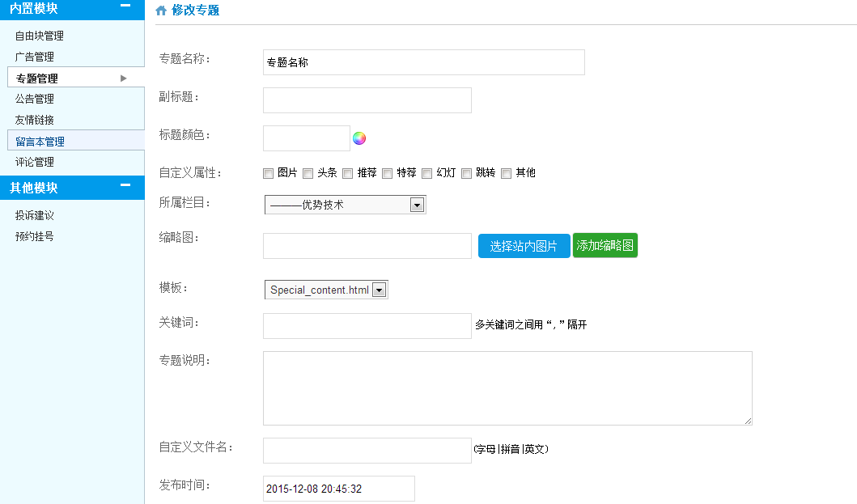The width and height of the screenshot is (857, 504).
Task: Enable the 跳转 checkbox
Action: (467, 173)
